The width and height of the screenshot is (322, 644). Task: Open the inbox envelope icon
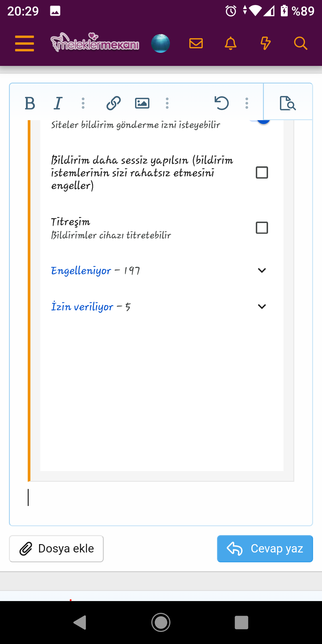[x=196, y=44]
